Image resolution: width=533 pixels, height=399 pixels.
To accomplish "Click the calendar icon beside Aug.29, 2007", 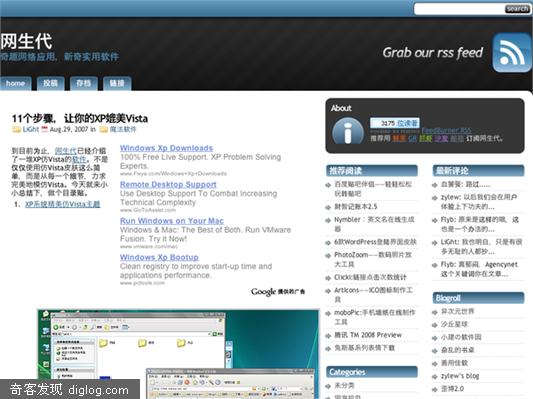I will [x=45, y=129].
